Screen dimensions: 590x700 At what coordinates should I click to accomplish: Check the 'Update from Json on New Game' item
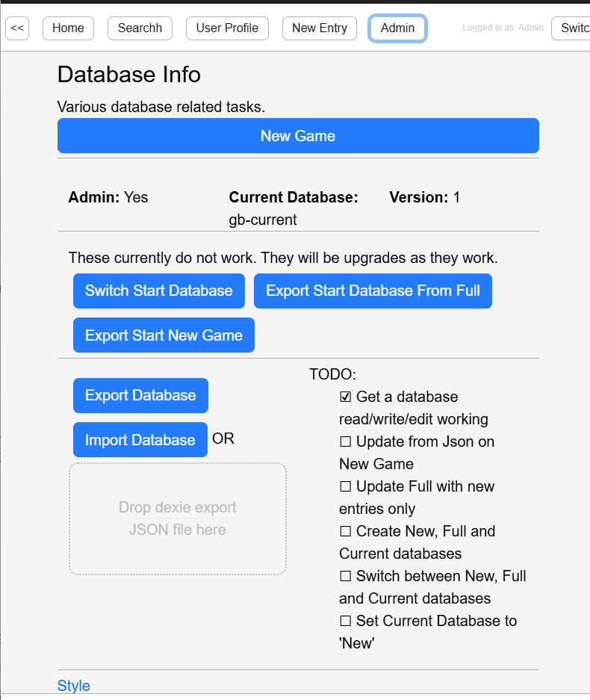coord(344,442)
